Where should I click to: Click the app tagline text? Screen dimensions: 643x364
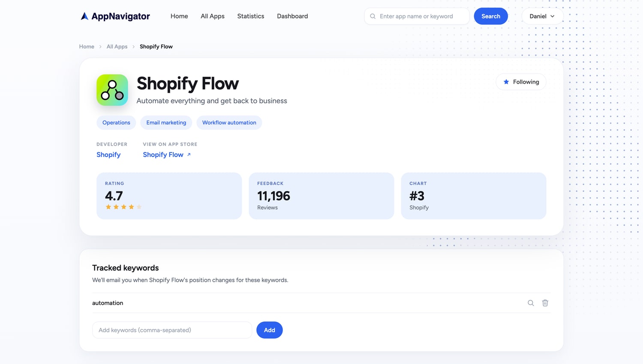click(212, 101)
